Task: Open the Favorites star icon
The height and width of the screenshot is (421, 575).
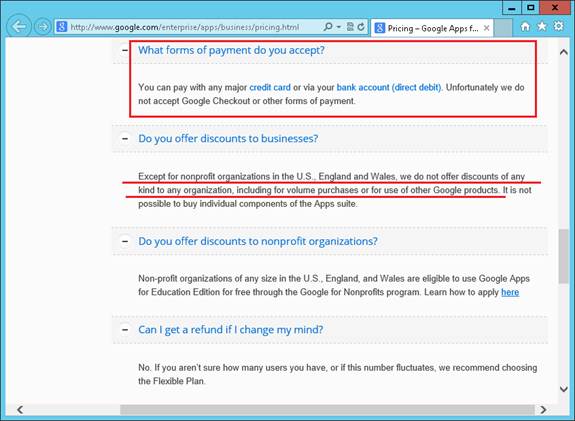Action: pyautogui.click(x=542, y=26)
